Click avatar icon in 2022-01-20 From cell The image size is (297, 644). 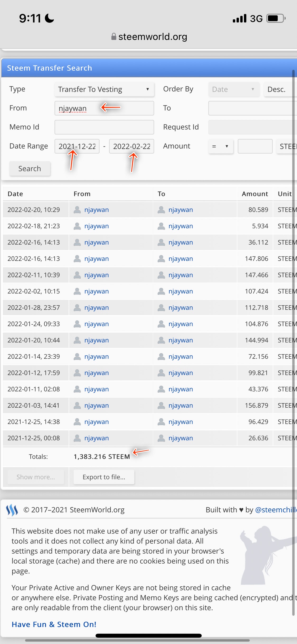tap(77, 340)
